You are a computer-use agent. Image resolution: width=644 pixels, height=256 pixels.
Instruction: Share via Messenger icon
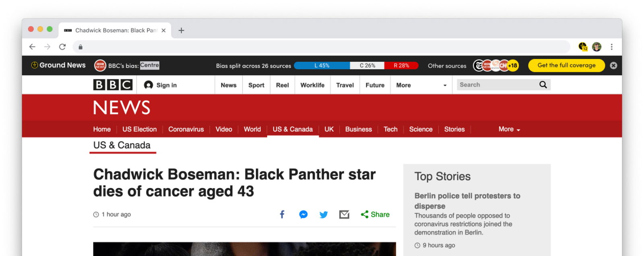pos(303,215)
